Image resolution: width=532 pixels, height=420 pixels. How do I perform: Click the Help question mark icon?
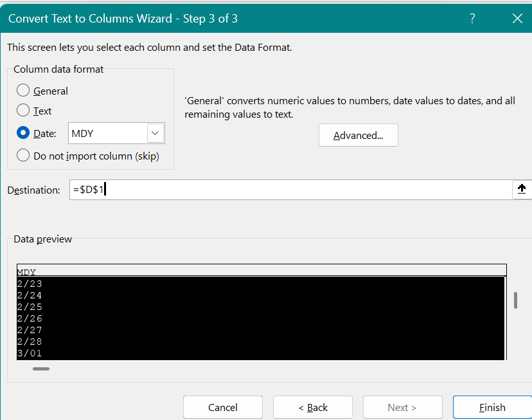pos(472,19)
